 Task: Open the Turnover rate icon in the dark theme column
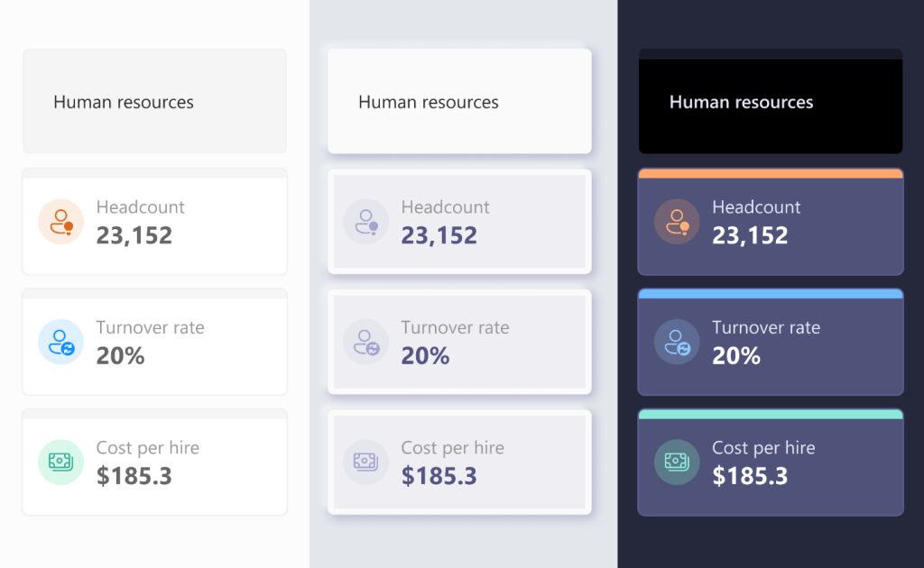(677, 342)
